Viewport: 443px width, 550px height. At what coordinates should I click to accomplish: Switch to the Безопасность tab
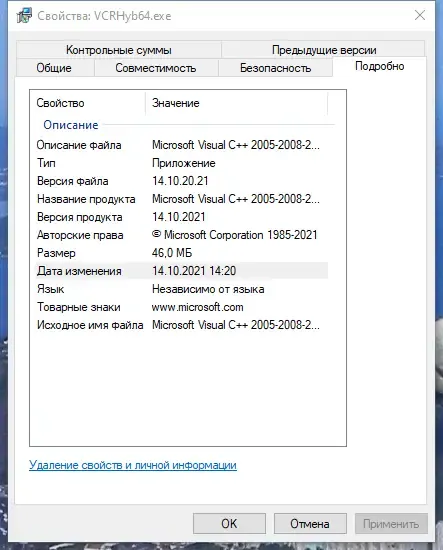click(275, 68)
